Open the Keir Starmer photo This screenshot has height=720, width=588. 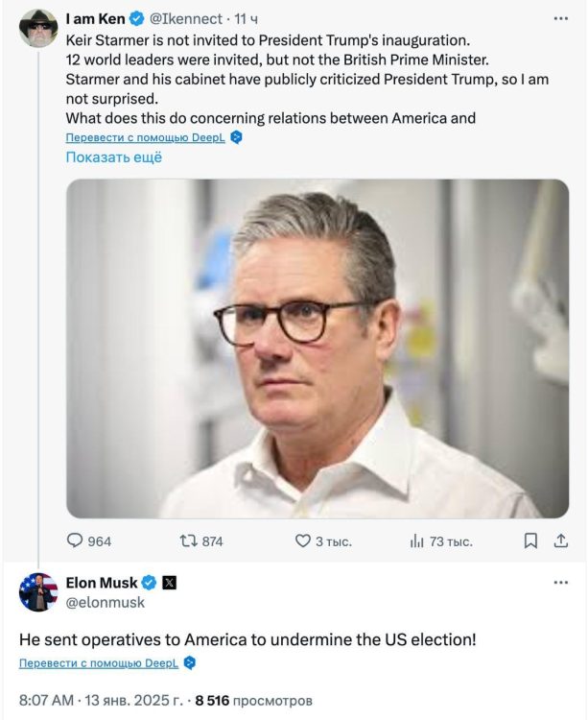[x=318, y=348]
